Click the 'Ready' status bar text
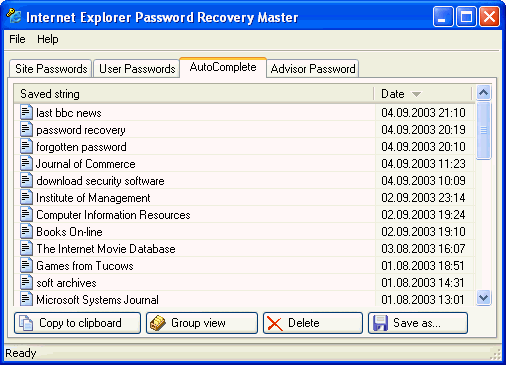 tap(21, 353)
